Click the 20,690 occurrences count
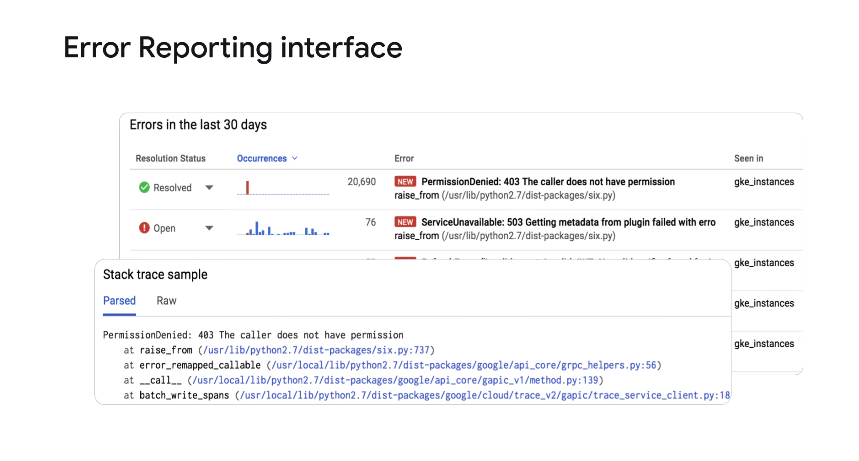Viewport: 859px width, 461px height. 361,182
